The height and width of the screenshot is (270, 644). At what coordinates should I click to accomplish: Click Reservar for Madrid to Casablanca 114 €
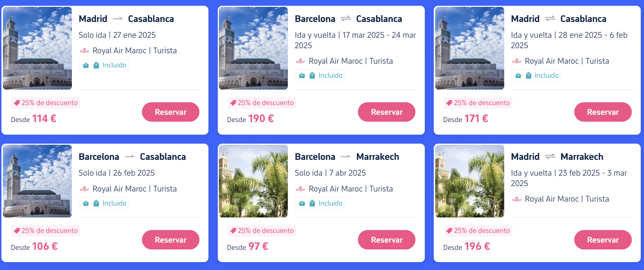point(170,112)
